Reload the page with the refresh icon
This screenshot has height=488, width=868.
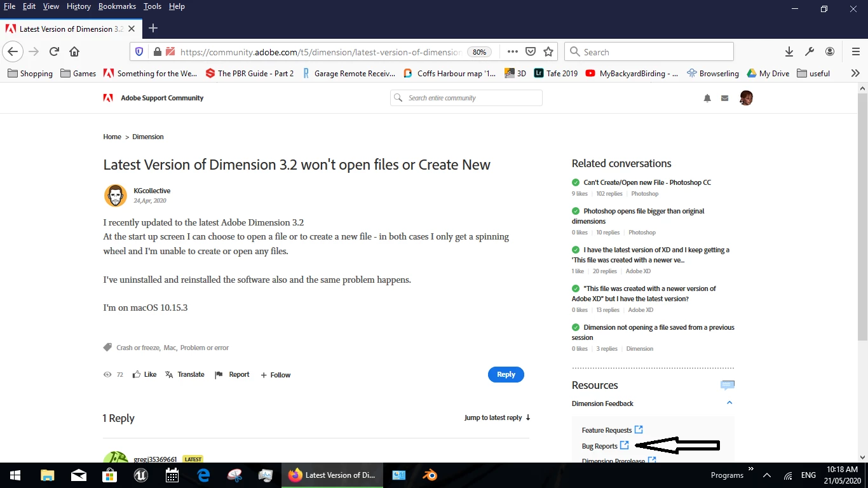pos(54,51)
